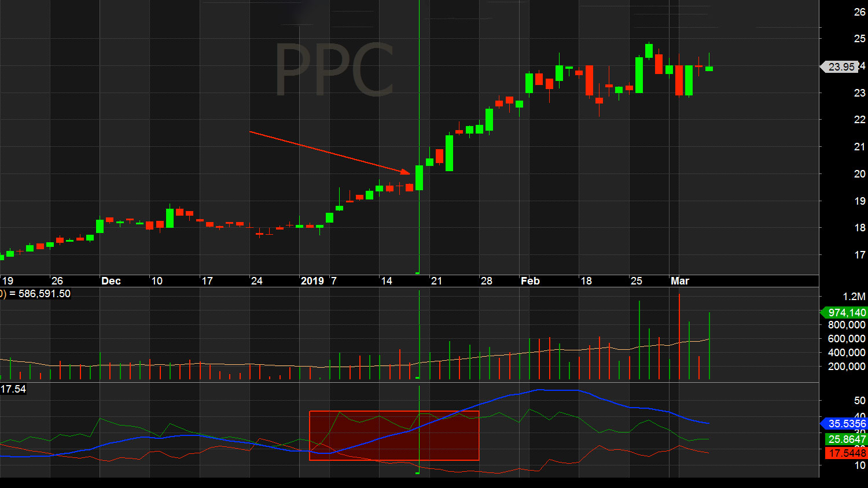Click the 18 price level on price axis
This screenshot has width=868, height=488.
860,228
